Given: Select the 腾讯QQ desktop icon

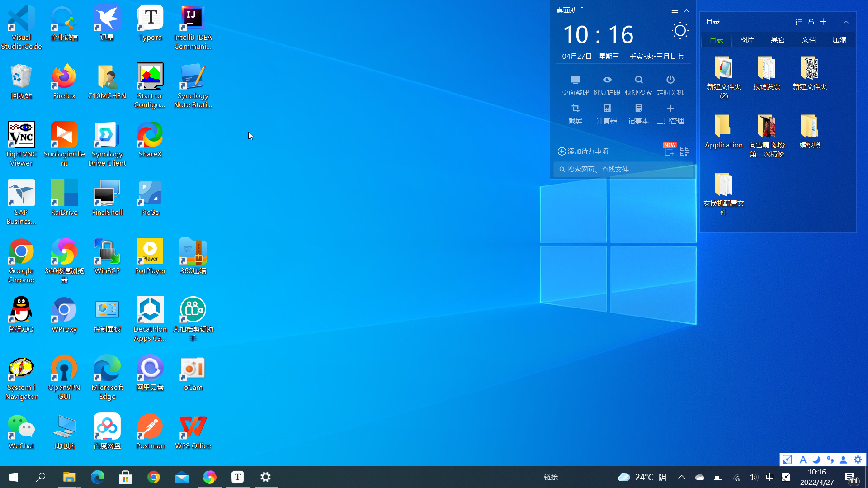Looking at the screenshot, I should tap(21, 315).
